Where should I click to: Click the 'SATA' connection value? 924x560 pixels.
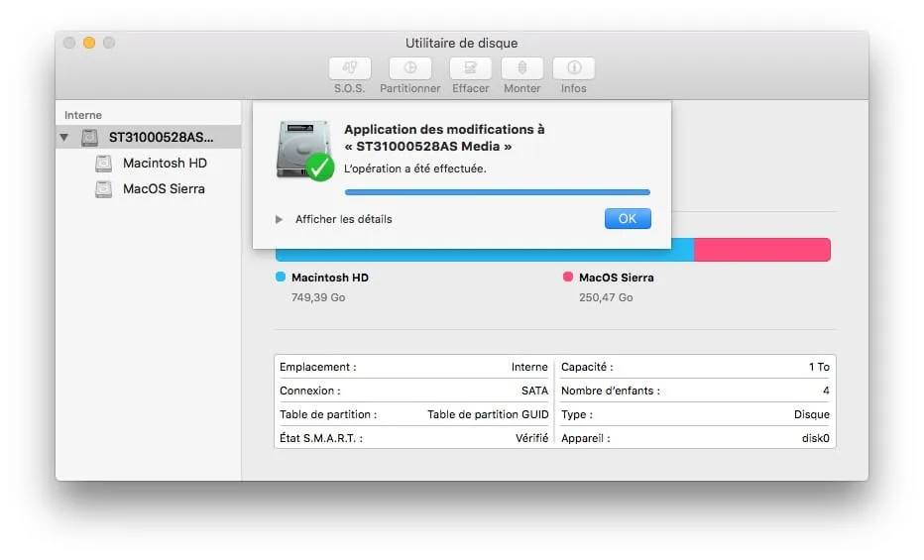click(x=534, y=391)
